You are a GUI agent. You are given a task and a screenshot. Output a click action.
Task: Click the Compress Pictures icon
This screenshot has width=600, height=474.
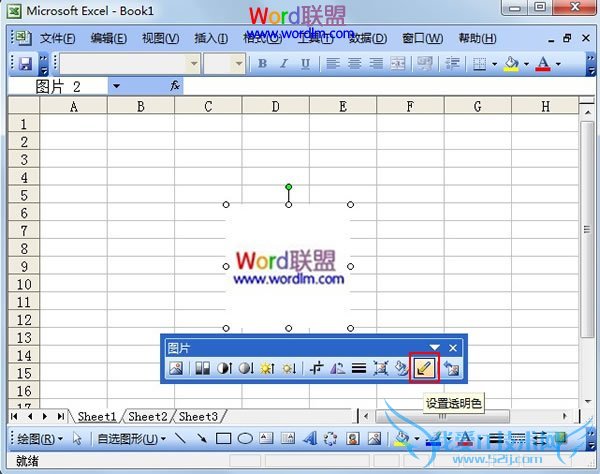pyautogui.click(x=380, y=368)
